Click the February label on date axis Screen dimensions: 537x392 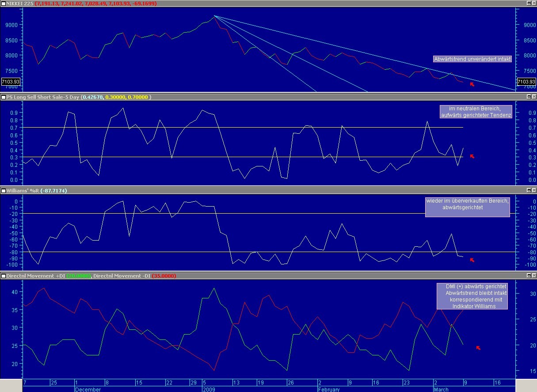click(328, 389)
